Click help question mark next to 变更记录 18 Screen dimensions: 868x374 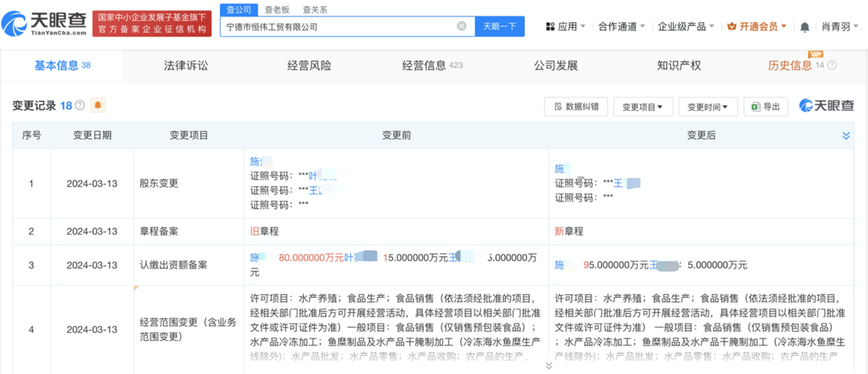tap(80, 106)
